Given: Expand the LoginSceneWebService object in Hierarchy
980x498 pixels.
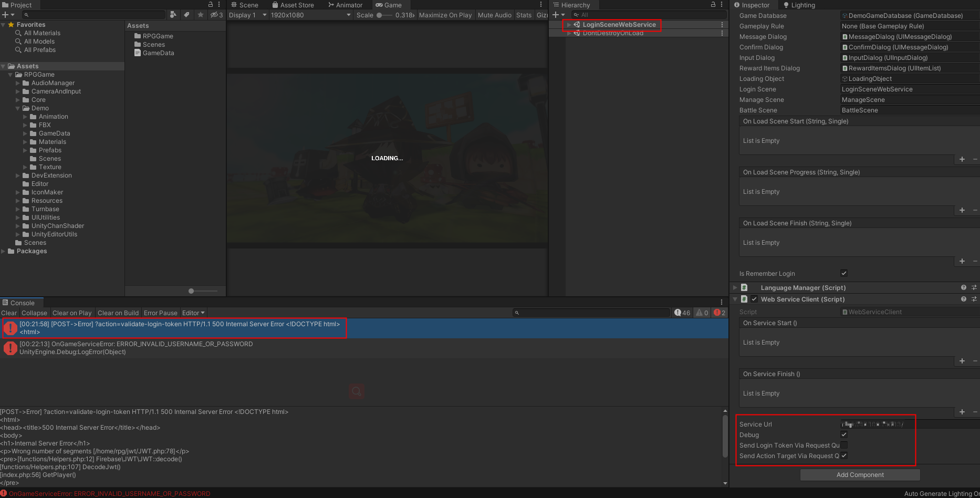Looking at the screenshot, I should 568,24.
